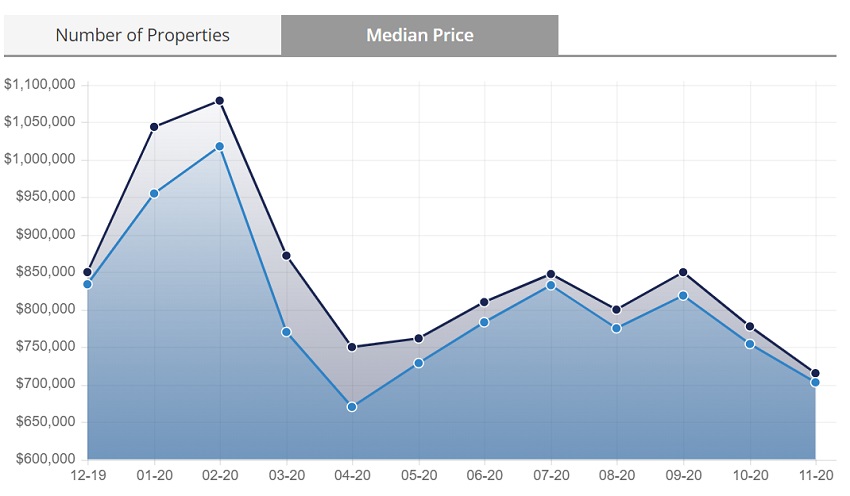Select the dark navy point at 09-20

click(x=683, y=272)
